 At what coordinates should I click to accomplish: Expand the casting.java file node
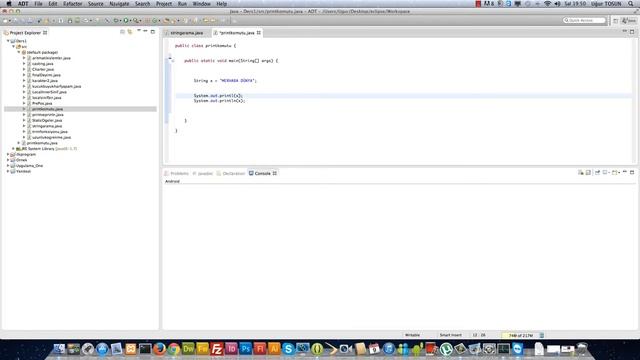24,64
